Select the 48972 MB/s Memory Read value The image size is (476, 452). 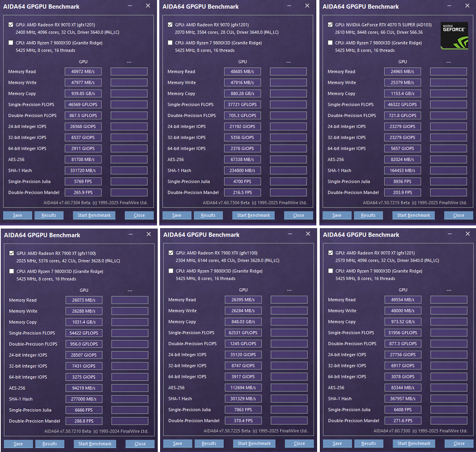tap(83, 72)
